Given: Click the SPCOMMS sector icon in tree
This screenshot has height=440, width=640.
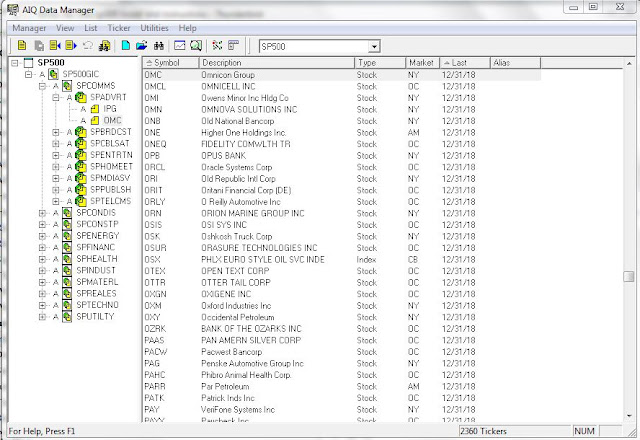Looking at the screenshot, I should (67, 86).
